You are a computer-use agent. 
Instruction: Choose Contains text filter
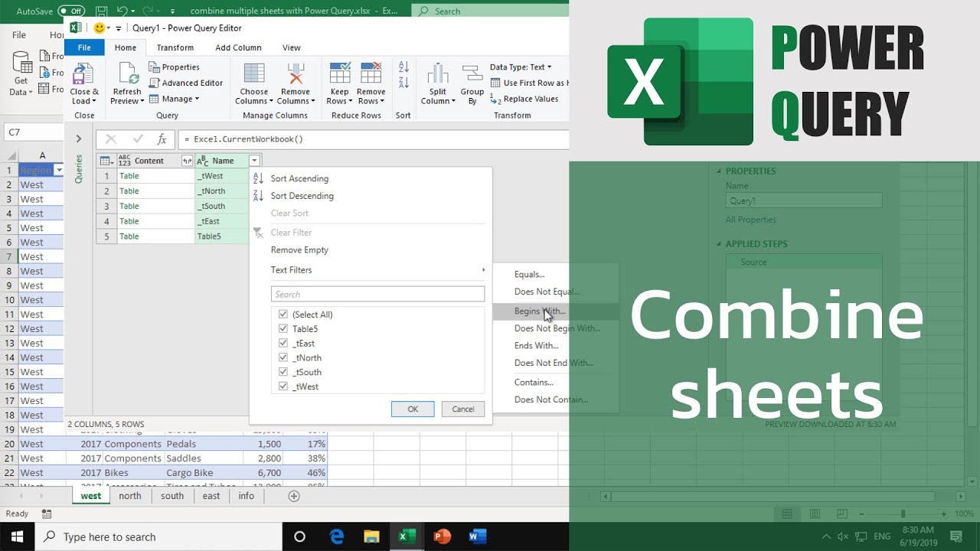(x=534, y=382)
